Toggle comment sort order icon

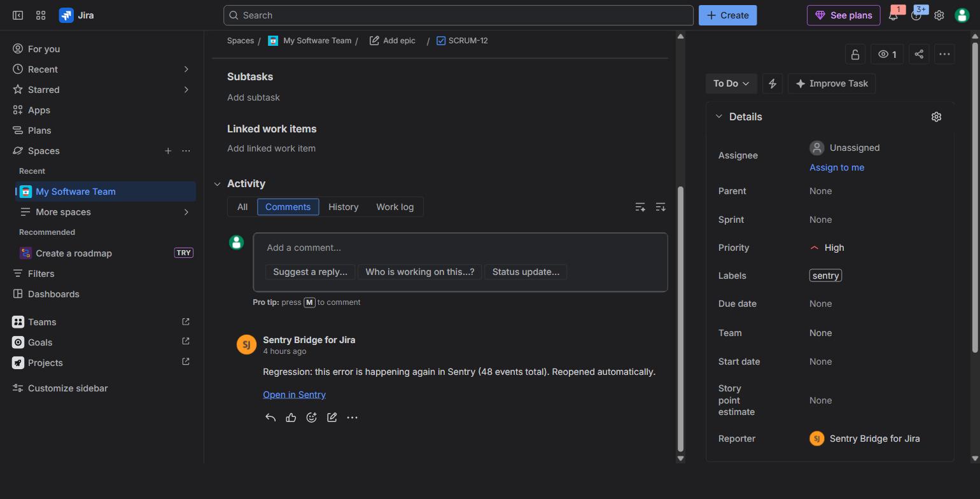pos(661,207)
